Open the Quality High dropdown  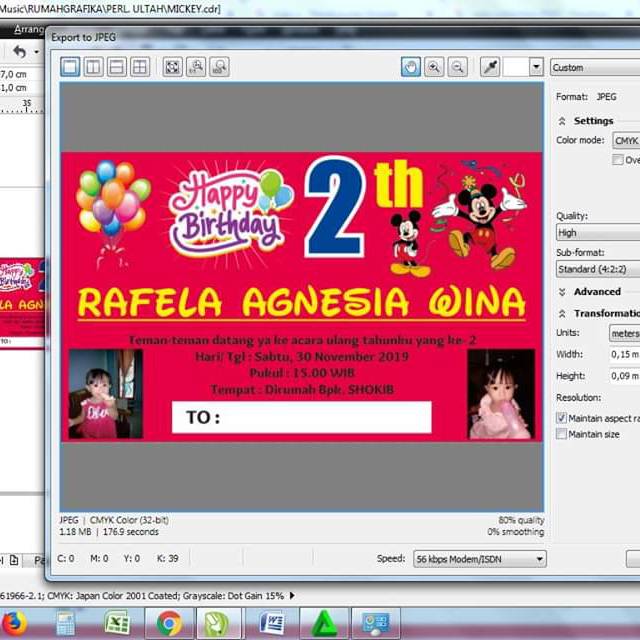pyautogui.click(x=597, y=232)
